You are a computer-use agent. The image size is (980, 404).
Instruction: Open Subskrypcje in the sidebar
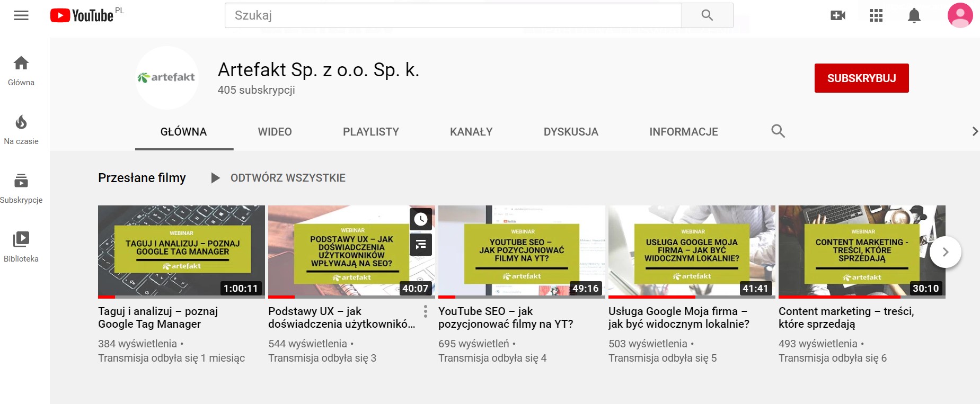[21, 188]
